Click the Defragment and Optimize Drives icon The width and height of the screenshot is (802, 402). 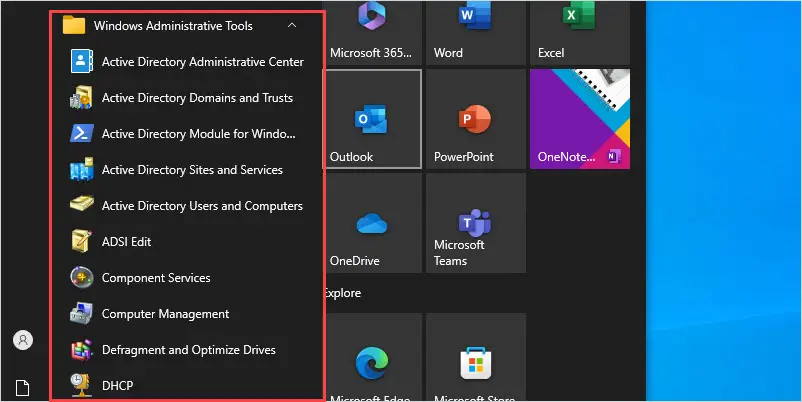[x=81, y=349]
